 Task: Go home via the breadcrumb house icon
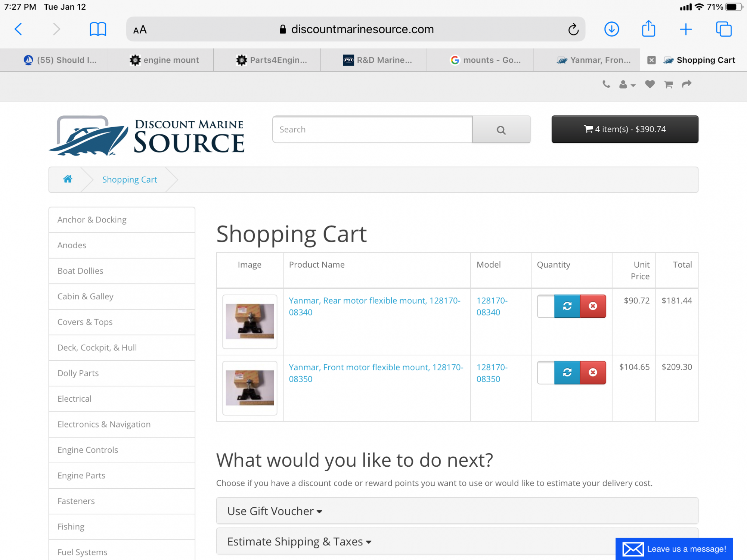click(68, 179)
